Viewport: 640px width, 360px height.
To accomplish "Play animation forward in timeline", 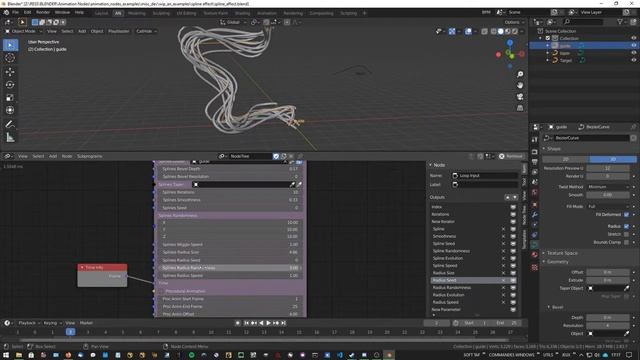I will pyautogui.click(x=269, y=323).
